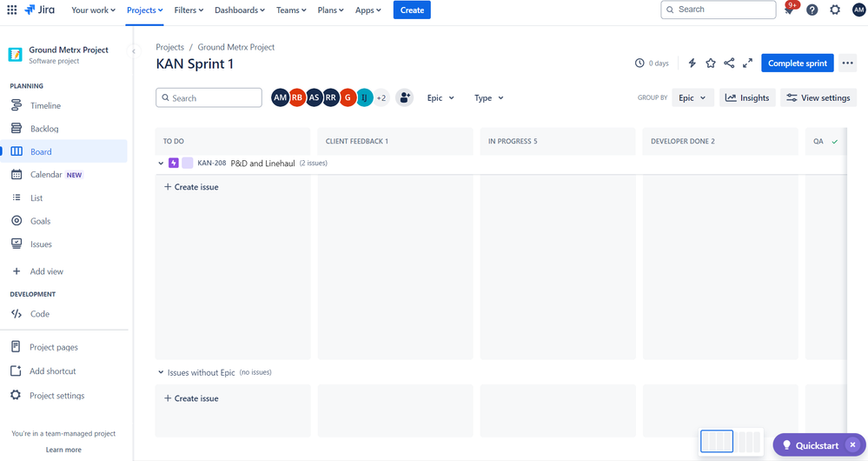Open the Quickstart button

(810, 445)
